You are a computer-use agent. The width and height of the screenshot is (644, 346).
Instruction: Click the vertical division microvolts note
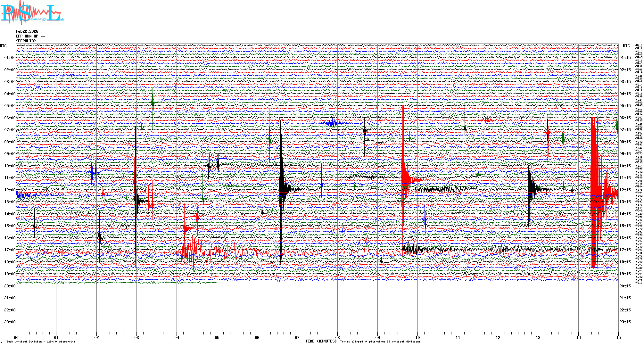point(41,342)
